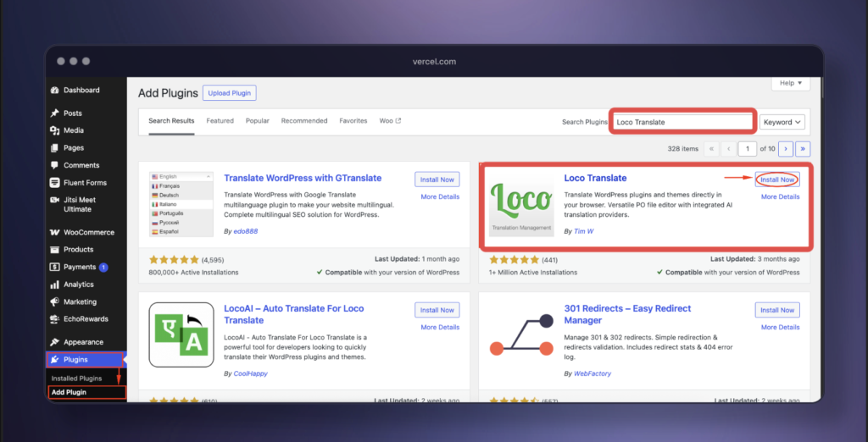Click the Posts pushpin icon
The width and height of the screenshot is (868, 442).
[54, 113]
